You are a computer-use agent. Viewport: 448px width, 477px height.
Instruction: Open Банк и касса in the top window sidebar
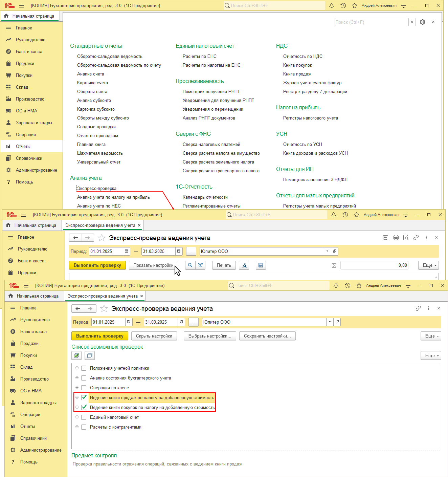tap(31, 51)
